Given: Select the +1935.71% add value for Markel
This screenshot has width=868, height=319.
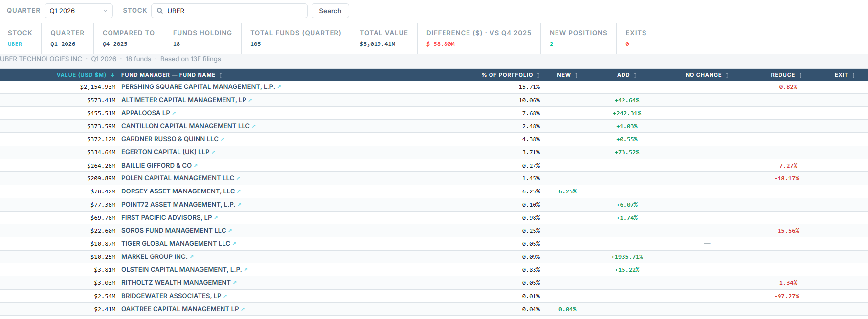Looking at the screenshot, I should [627, 257].
